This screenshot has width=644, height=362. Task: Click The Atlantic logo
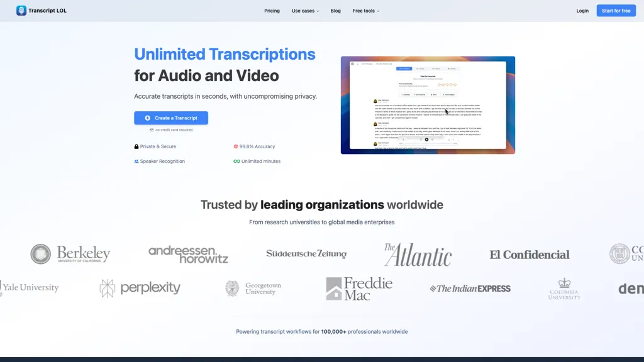coord(418,255)
